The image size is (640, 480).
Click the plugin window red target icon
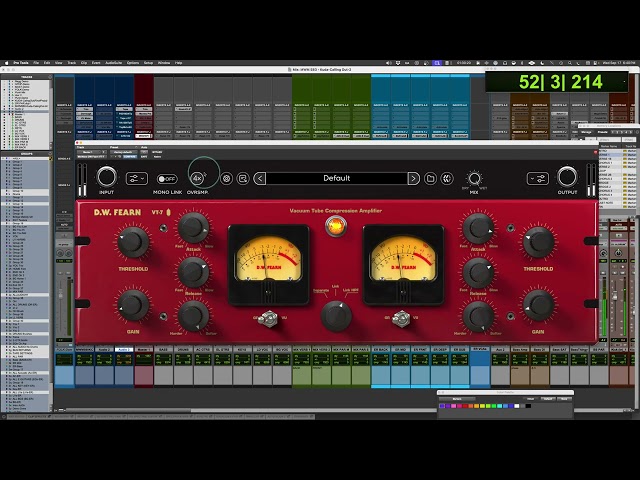tap(596, 152)
